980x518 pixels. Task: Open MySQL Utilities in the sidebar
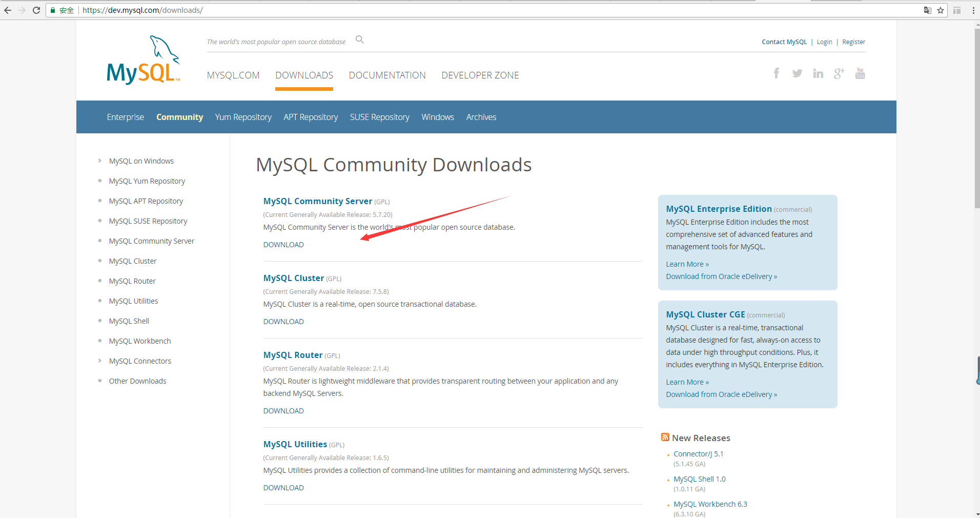pos(133,301)
